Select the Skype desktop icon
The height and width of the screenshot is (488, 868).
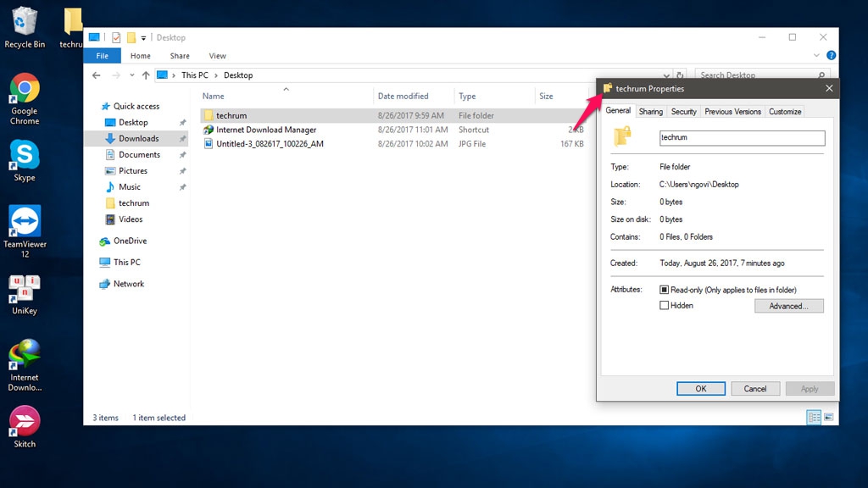point(25,156)
